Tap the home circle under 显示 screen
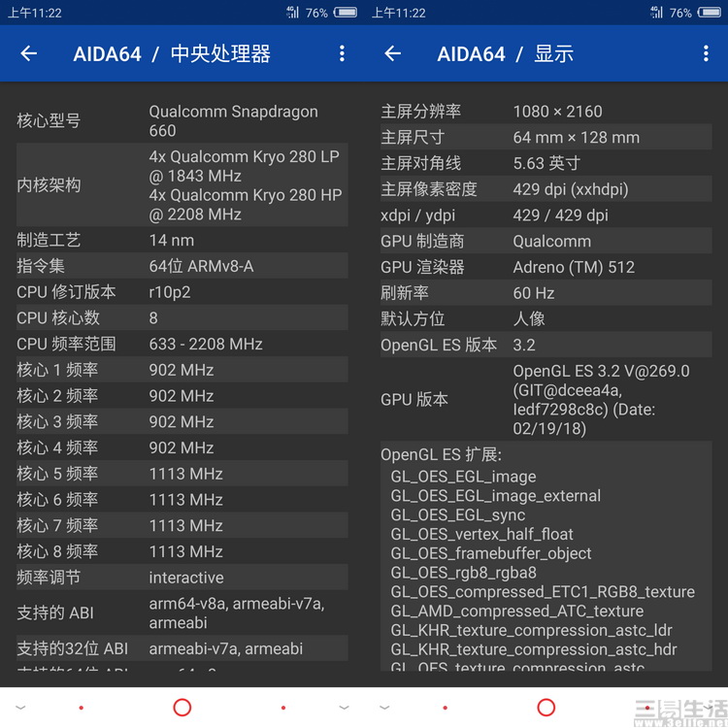728x728 pixels. [x=546, y=708]
